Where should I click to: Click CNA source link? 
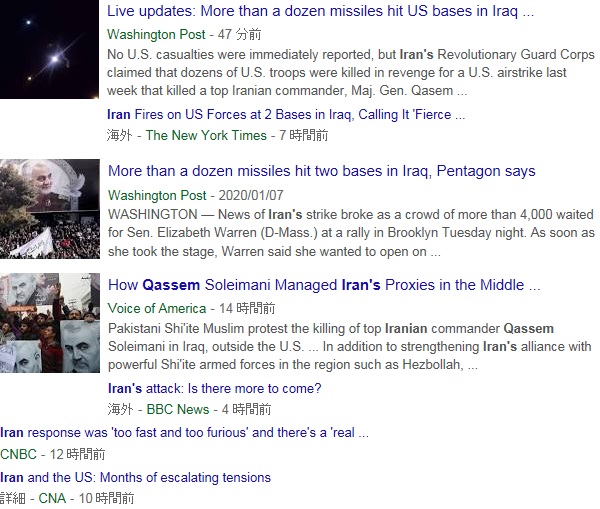pos(52,498)
